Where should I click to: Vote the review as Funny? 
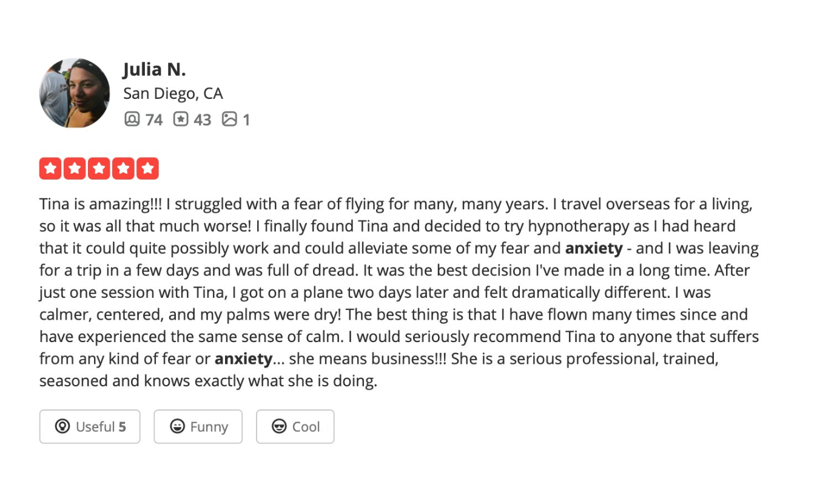click(x=198, y=426)
